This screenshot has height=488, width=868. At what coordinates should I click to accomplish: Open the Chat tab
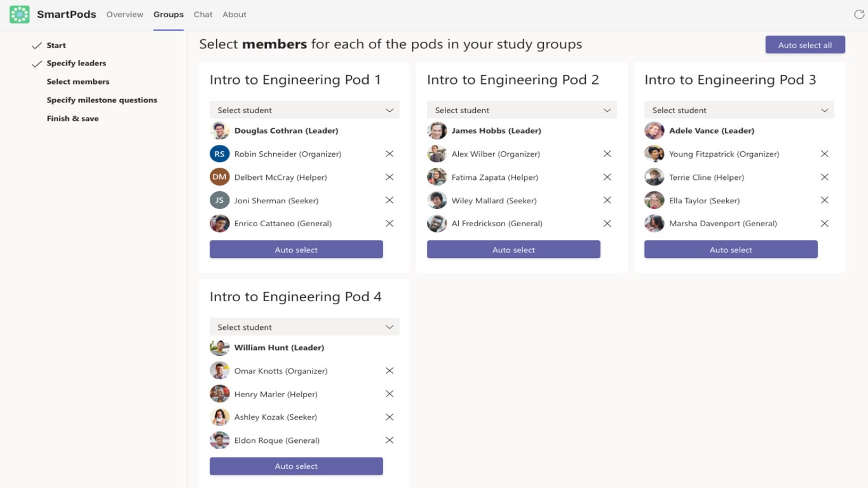coord(203,15)
